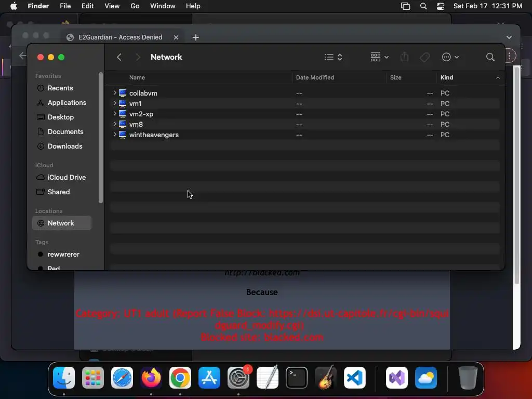Select Network in the sidebar

point(62,223)
